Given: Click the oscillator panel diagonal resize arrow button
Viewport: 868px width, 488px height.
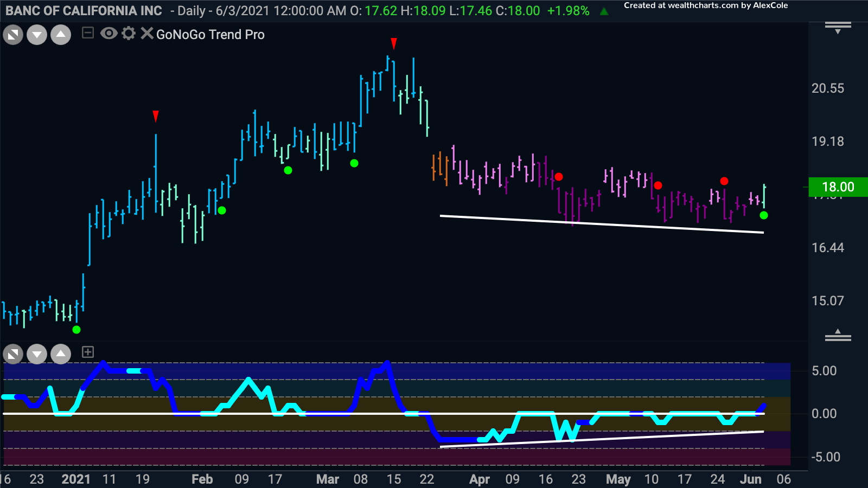Looking at the screenshot, I should pyautogui.click(x=13, y=355).
